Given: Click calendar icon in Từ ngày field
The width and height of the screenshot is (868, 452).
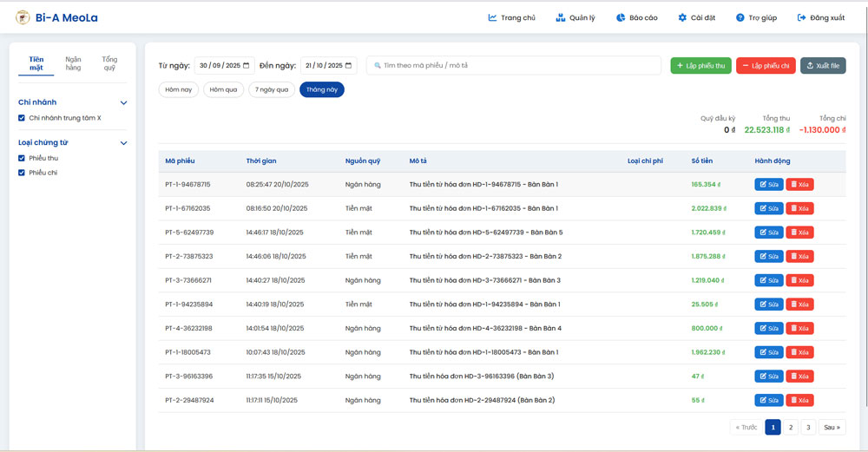Looking at the screenshot, I should coord(247,66).
